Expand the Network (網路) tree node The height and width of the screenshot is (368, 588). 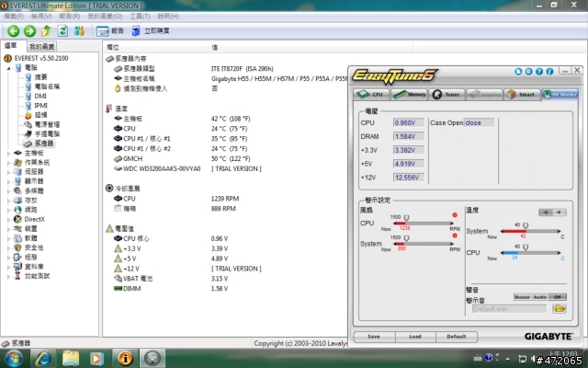(x=8, y=210)
